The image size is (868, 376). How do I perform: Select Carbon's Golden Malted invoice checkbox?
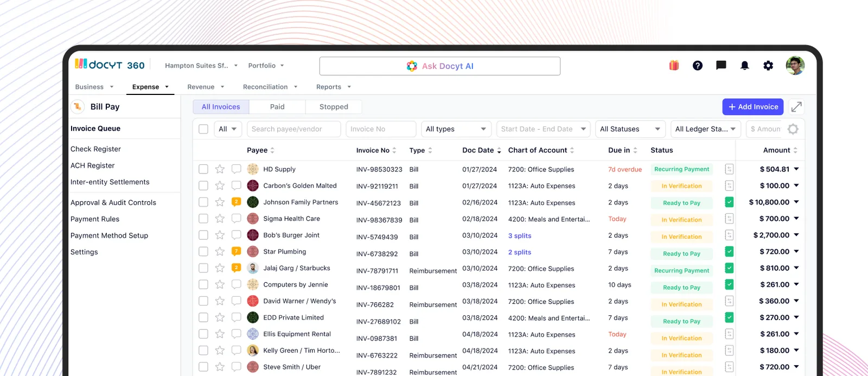[x=203, y=186]
